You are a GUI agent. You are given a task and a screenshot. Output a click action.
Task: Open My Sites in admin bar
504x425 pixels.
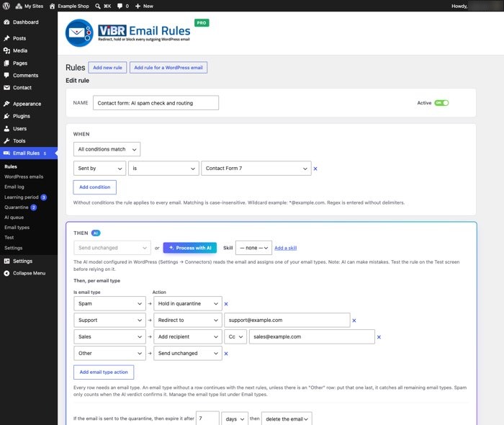pyautogui.click(x=30, y=6)
